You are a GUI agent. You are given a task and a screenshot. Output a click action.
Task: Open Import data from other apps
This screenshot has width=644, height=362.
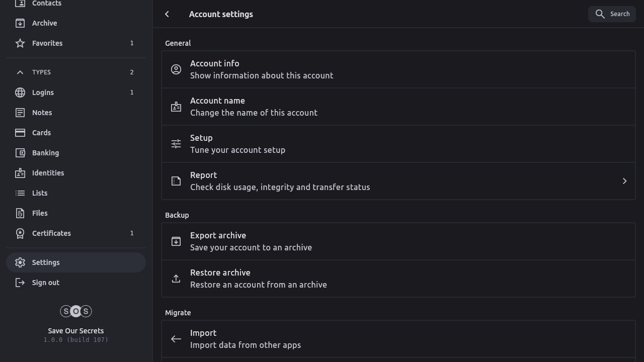398,339
